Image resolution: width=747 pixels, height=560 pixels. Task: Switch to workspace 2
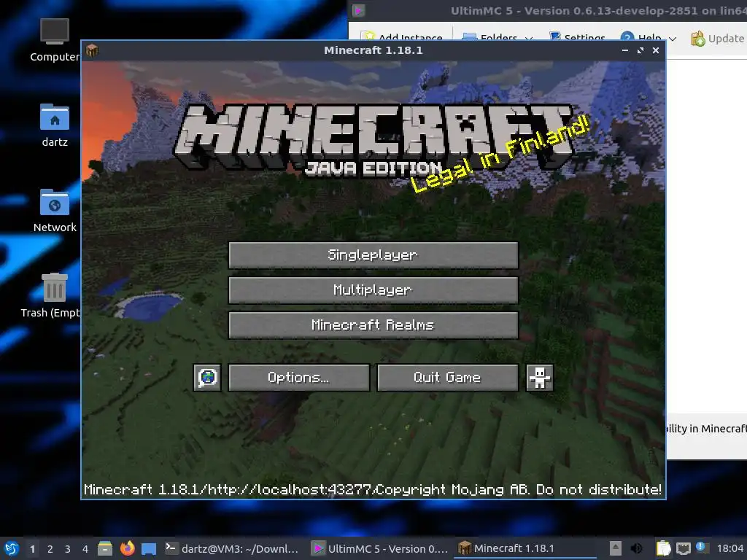(x=50, y=549)
